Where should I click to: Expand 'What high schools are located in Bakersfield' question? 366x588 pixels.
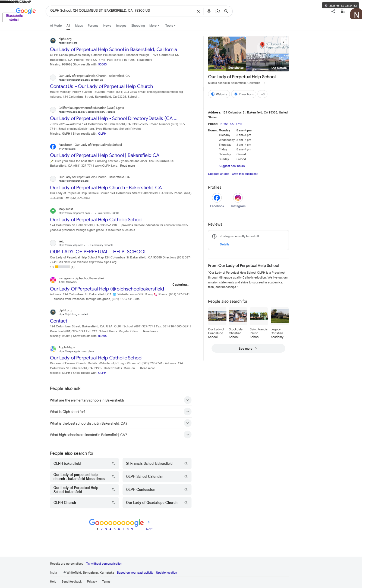188,435
